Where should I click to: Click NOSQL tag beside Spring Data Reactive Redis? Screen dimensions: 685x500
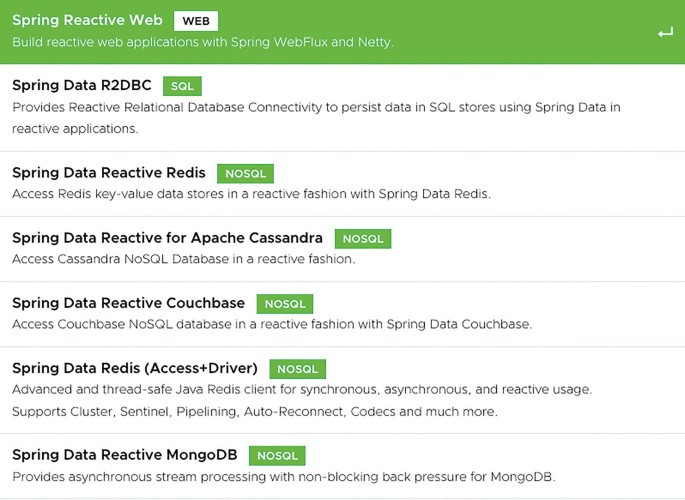click(246, 174)
